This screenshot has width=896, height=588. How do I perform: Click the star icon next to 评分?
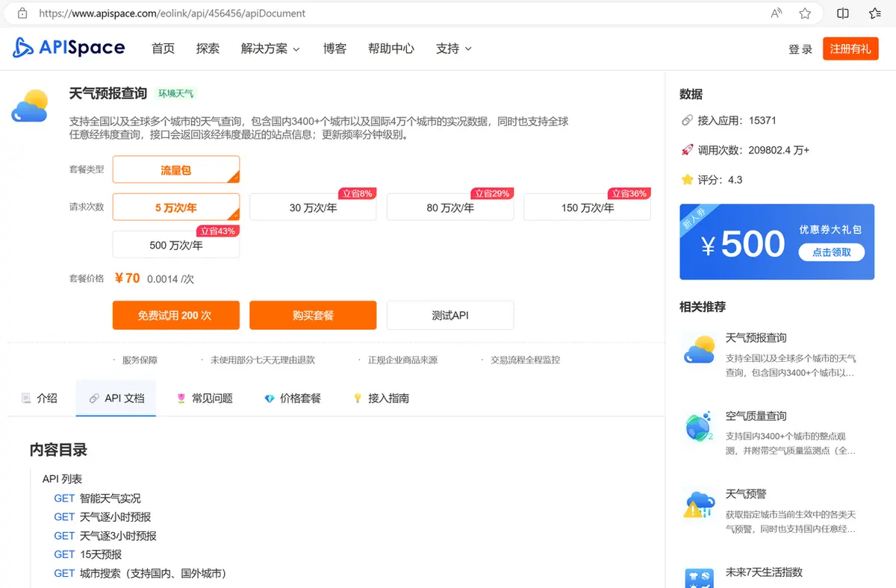[687, 180]
